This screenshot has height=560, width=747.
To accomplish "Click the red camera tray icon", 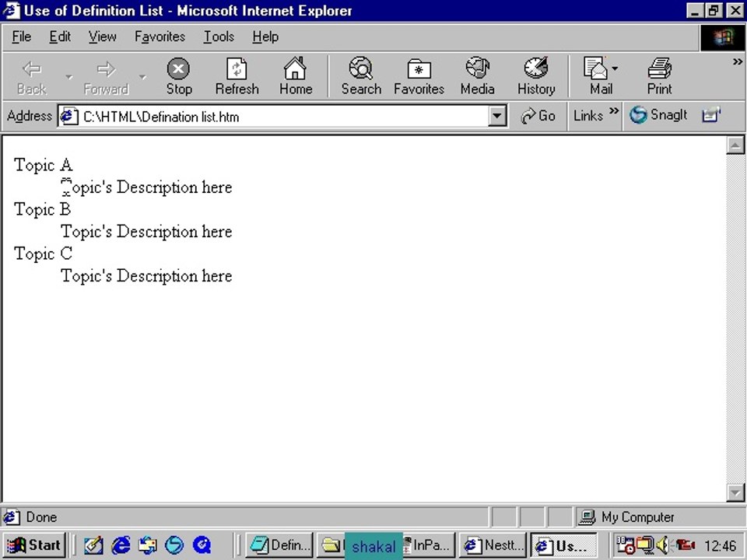I will 684,545.
